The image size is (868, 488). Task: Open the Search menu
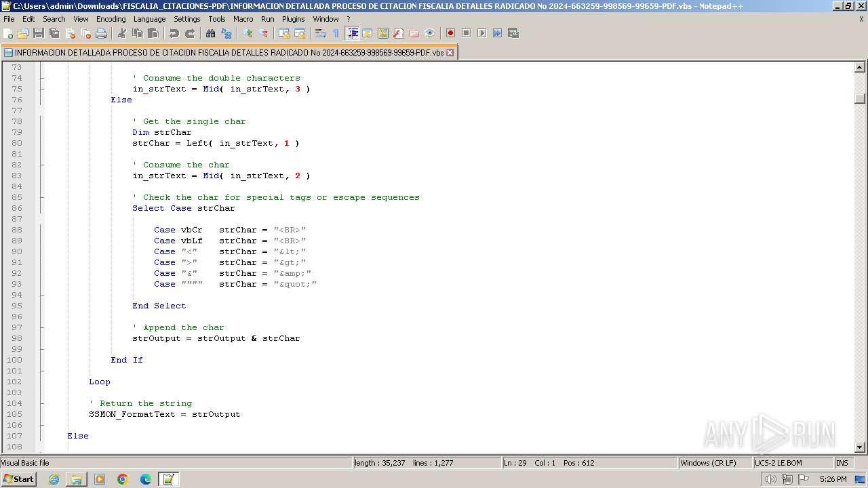(x=54, y=19)
